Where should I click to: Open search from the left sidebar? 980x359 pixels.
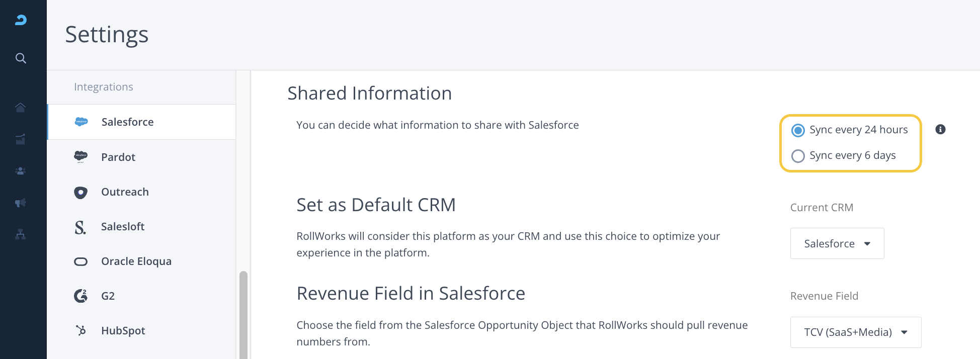coord(21,58)
